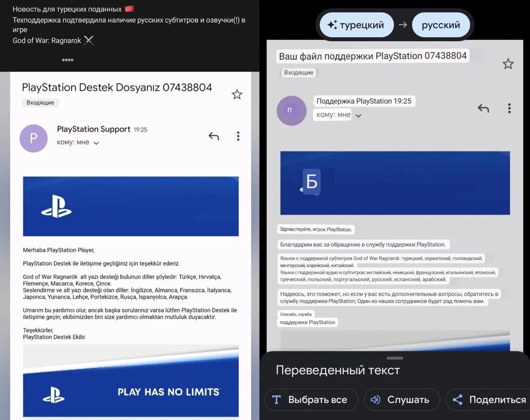Click the purple P sender avatar
Viewport: 530px width, 420px height.
(34, 138)
